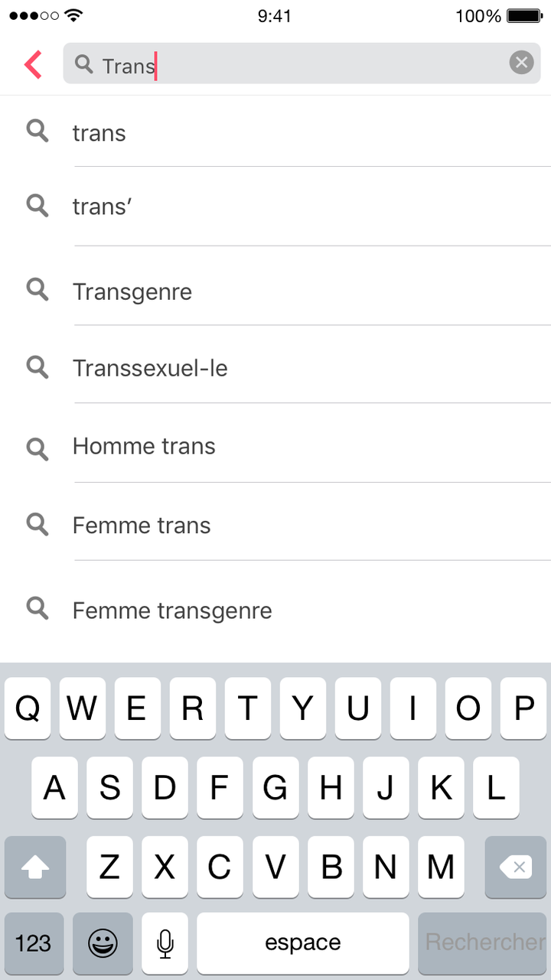Screen dimensions: 551x980
Task: Tap the emoji keyboard key
Action: point(103,943)
